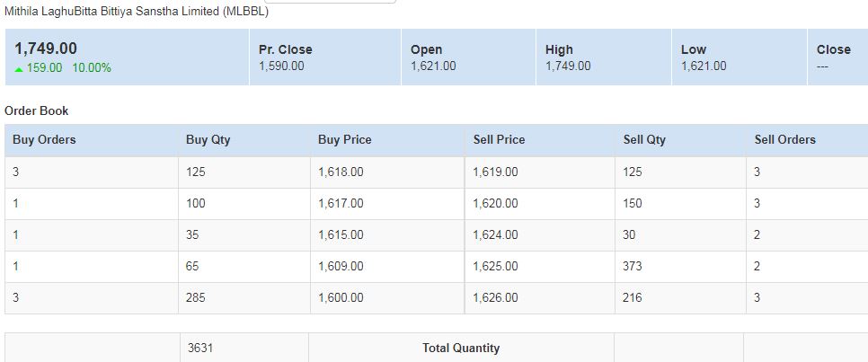Click the Sell Qty column header
868x362 pixels.
coord(644,139)
